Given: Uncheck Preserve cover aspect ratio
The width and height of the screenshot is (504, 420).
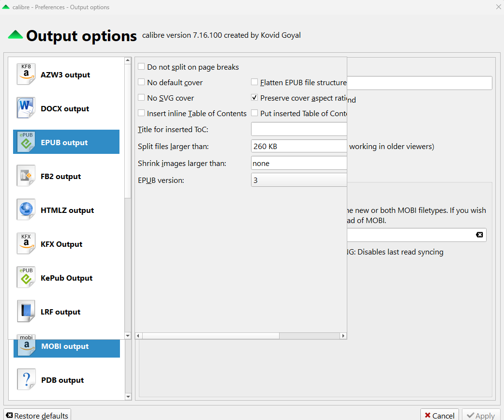Looking at the screenshot, I should 255,98.
